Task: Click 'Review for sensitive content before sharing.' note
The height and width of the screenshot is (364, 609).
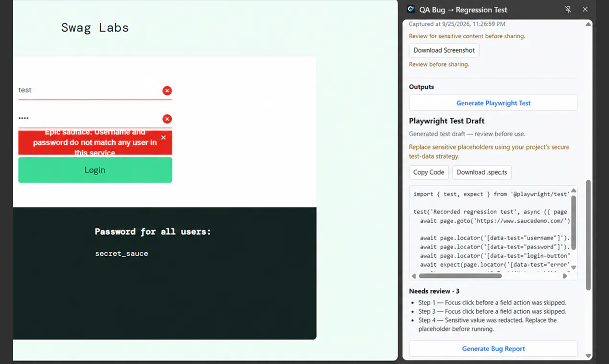Action: pyautogui.click(x=467, y=36)
